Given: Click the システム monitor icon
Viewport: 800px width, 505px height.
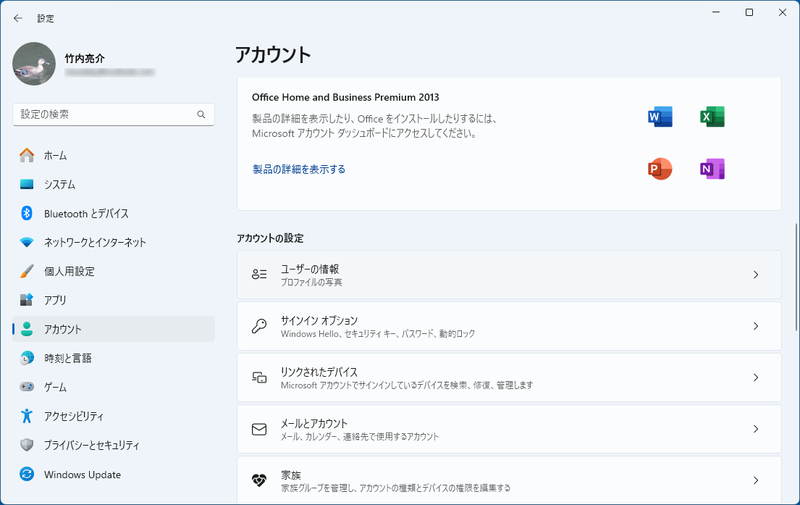Looking at the screenshot, I should (x=27, y=184).
